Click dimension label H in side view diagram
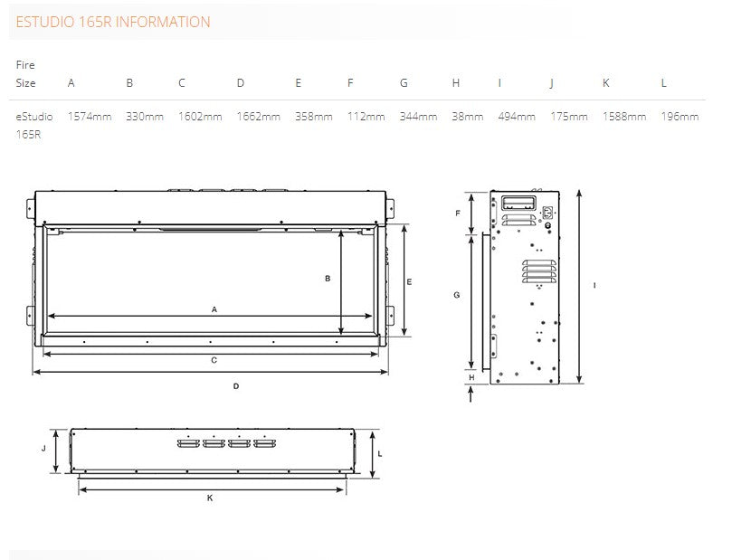This screenshot has width=732, height=560. tap(471, 377)
